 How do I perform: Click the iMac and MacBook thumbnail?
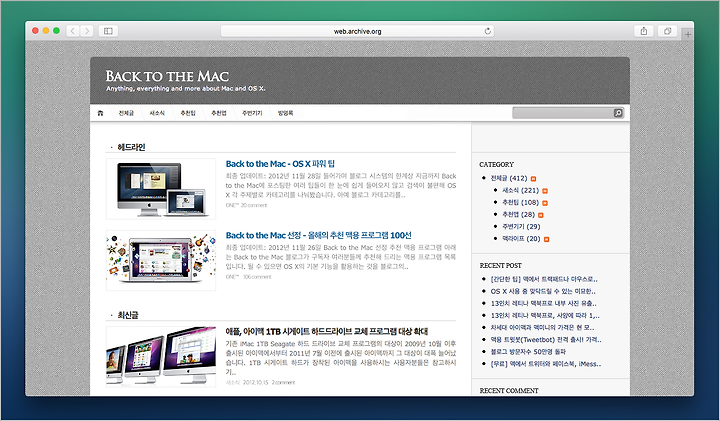click(x=161, y=189)
